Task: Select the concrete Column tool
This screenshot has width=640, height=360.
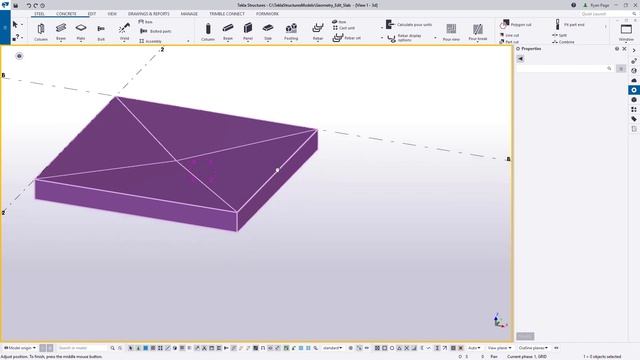Action: (208, 32)
